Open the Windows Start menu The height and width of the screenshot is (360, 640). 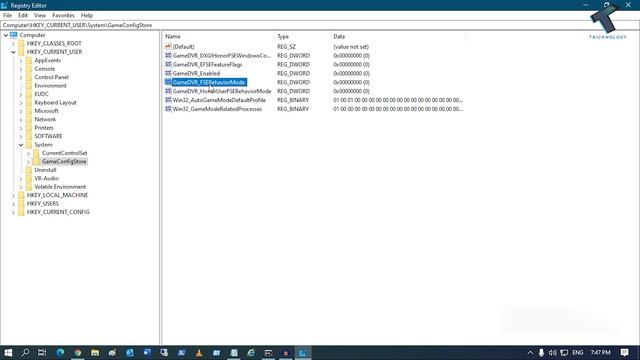click(x=8, y=353)
